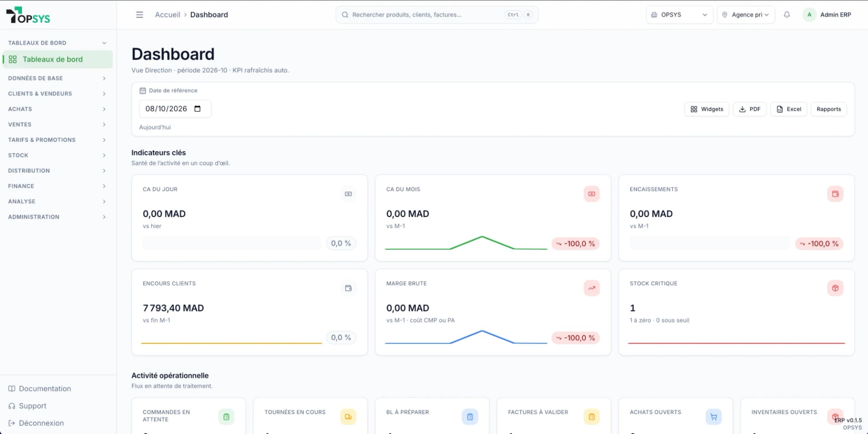Click the Encaissements wallet icon
868x434 pixels.
835,194
